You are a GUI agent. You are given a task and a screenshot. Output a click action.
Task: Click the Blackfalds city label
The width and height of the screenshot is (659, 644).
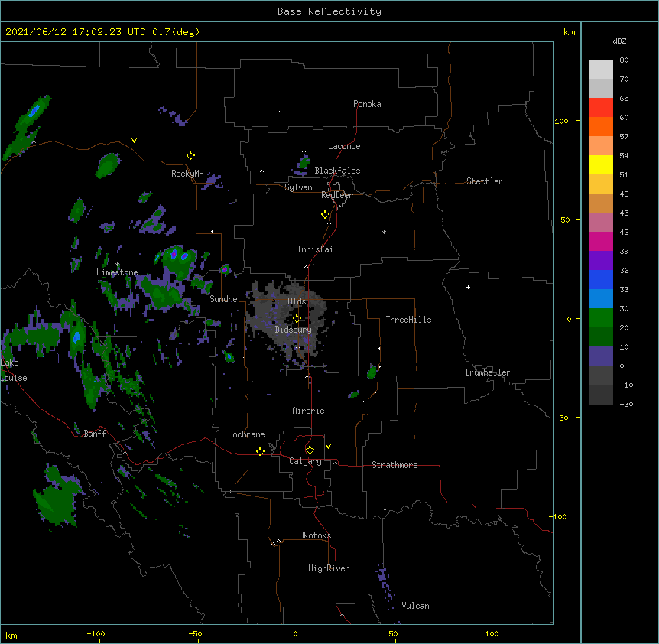337,171
